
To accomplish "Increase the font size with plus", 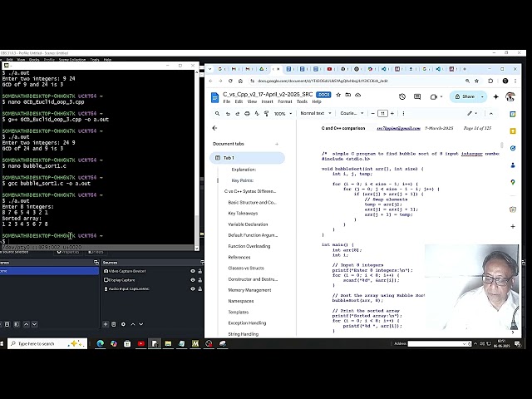I will 392,113.
